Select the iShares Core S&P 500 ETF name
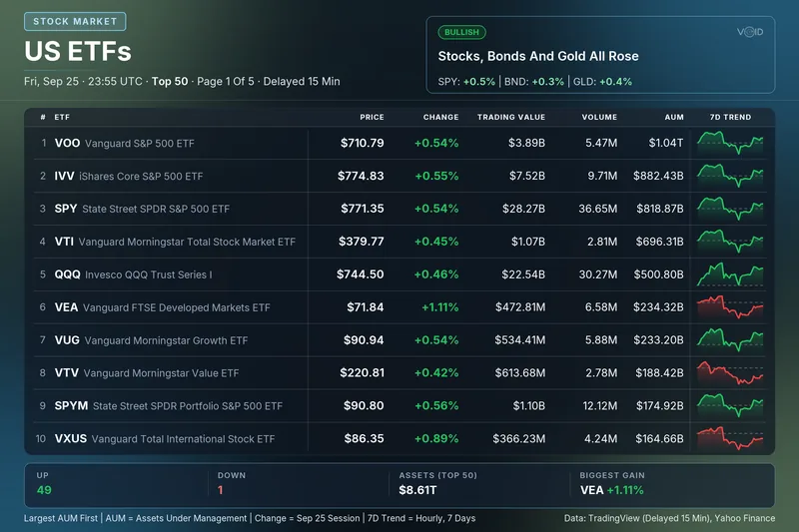This screenshot has height=532, width=799. tap(141, 176)
